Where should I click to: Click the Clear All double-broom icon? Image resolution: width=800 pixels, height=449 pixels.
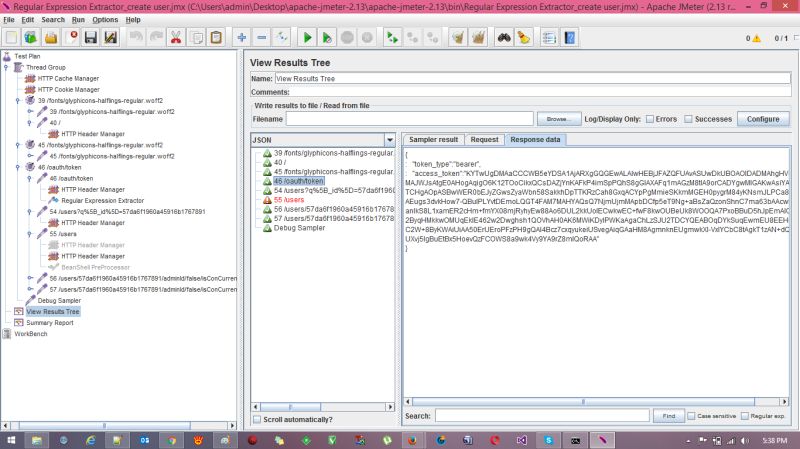pyautogui.click(x=479, y=37)
